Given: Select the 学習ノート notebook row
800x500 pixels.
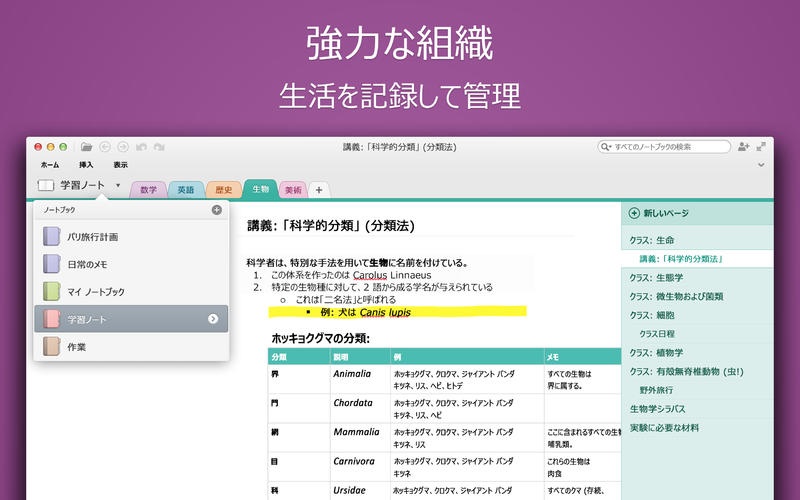Looking at the screenshot, I should coord(131,319).
